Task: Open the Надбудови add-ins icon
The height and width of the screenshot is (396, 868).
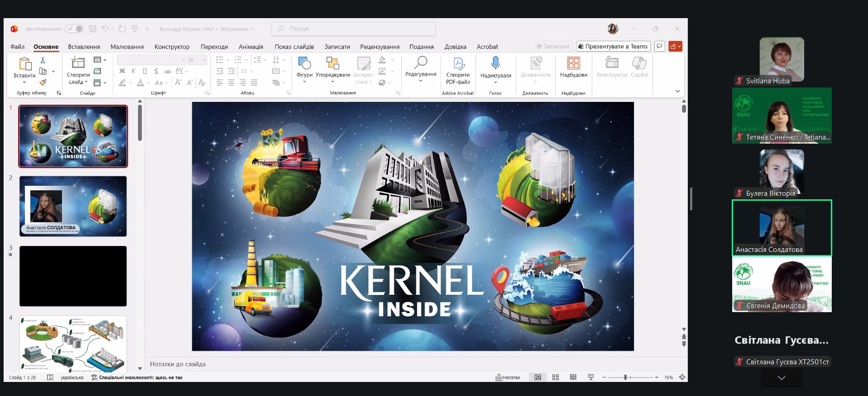Action: click(x=573, y=64)
